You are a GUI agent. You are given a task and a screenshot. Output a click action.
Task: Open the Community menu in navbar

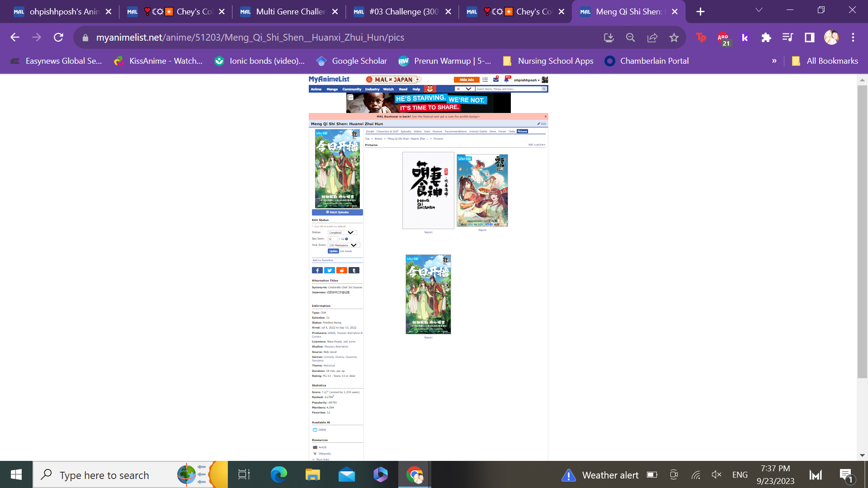[x=352, y=89]
